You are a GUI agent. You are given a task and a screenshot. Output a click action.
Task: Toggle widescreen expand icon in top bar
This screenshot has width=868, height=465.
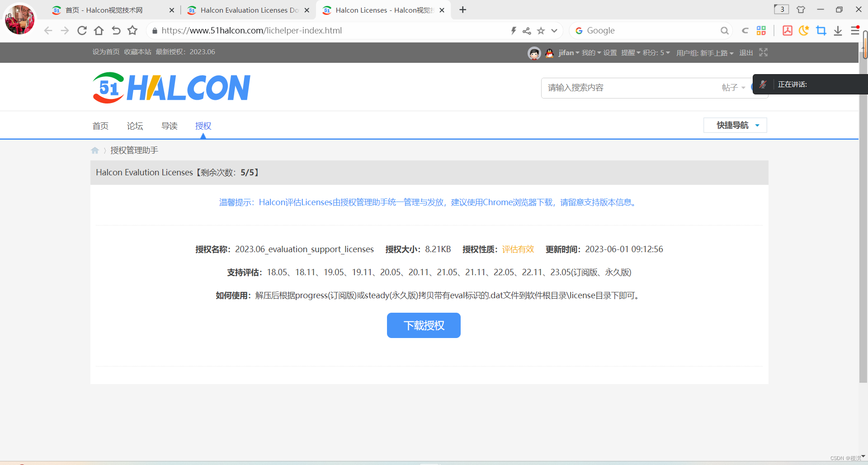pos(763,52)
